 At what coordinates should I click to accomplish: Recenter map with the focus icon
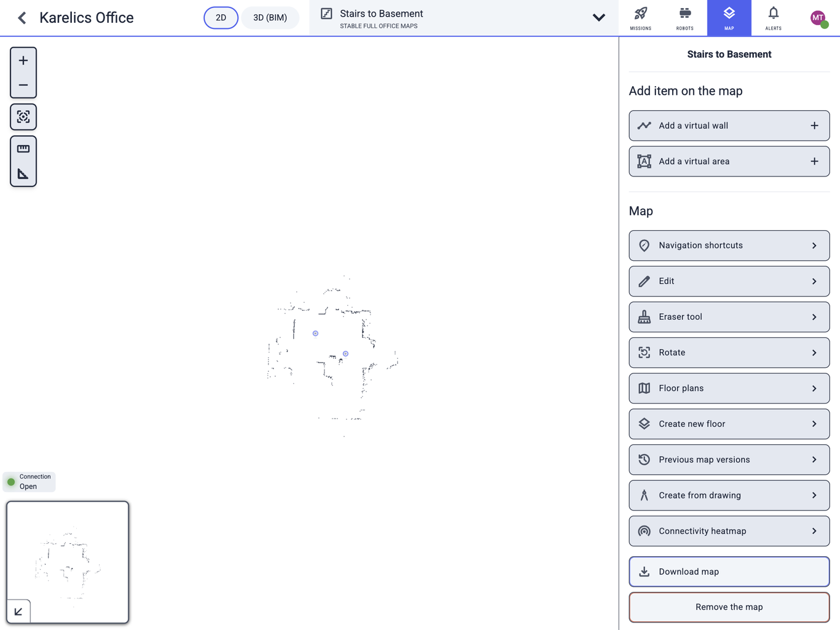click(23, 117)
